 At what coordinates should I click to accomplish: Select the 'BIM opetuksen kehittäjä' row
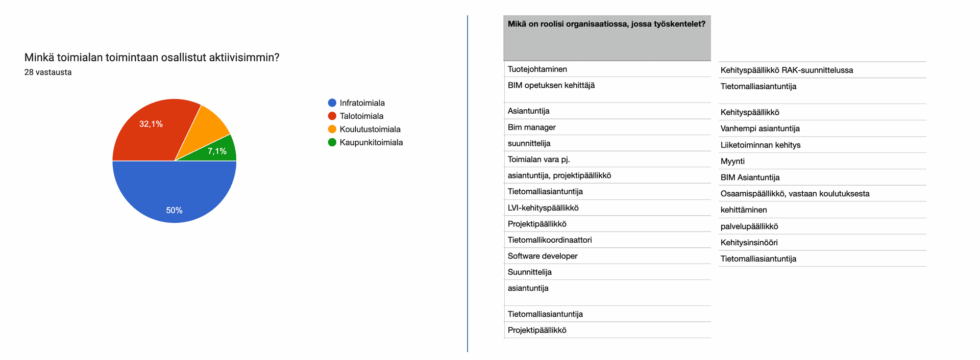click(551, 86)
